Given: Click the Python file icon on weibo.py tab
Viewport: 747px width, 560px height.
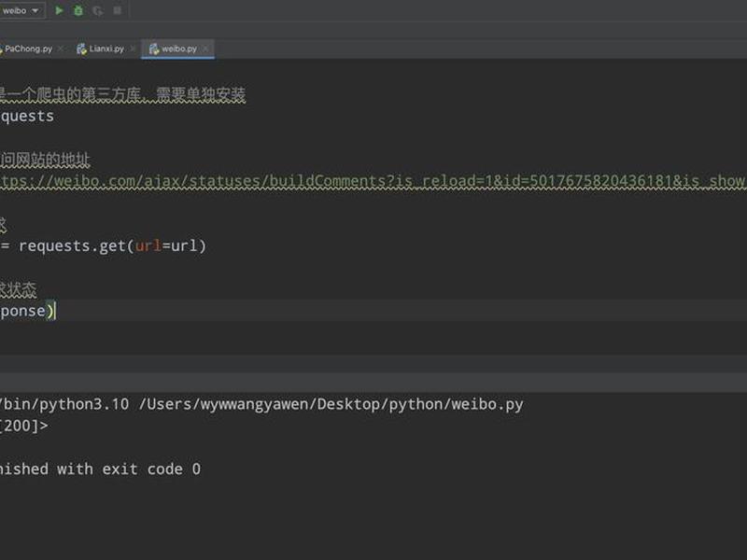Looking at the screenshot, I should pos(154,49).
